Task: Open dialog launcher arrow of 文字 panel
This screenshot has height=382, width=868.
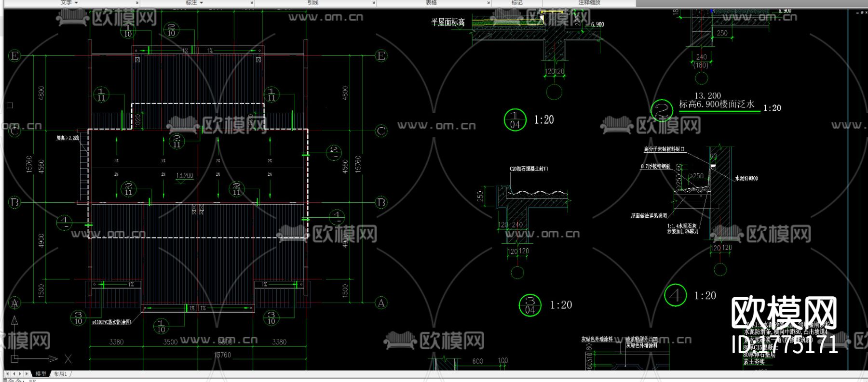Action: click(x=137, y=3)
